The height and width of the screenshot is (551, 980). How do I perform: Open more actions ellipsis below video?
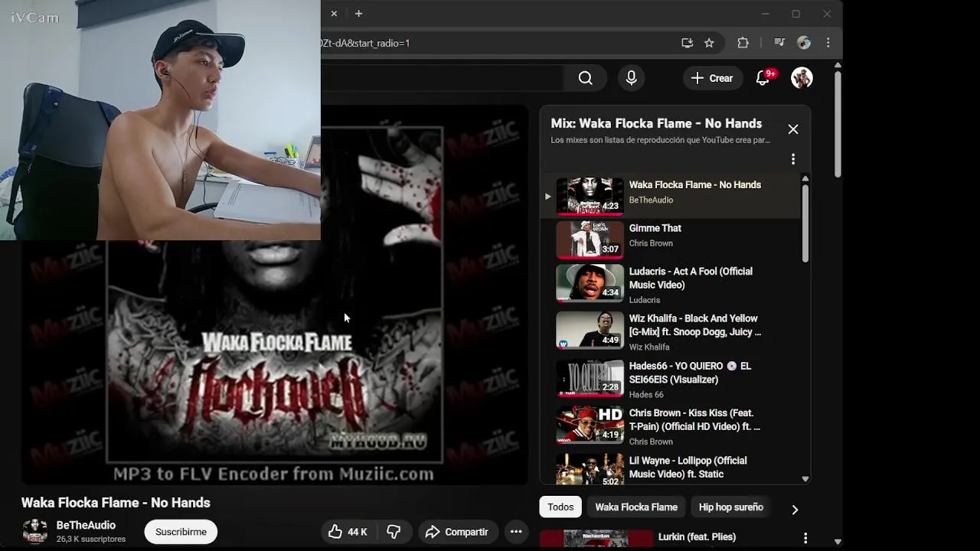pyautogui.click(x=516, y=532)
